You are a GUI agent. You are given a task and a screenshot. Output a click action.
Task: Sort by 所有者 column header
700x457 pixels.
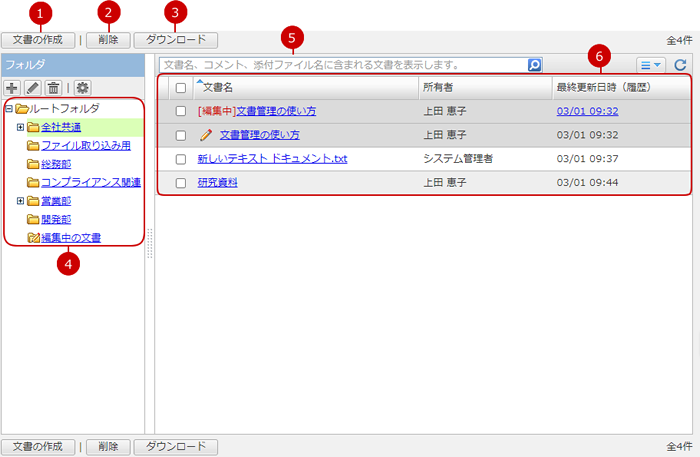(x=438, y=87)
